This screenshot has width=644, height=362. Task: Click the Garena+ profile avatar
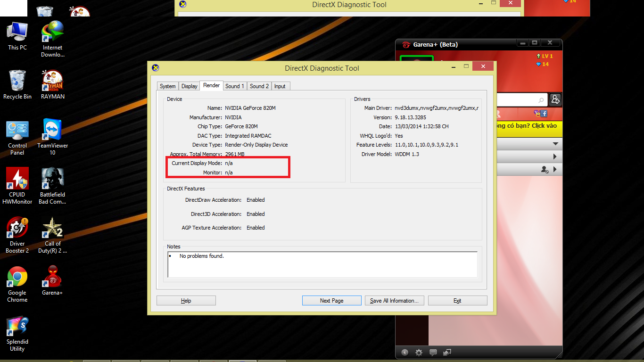click(x=417, y=58)
